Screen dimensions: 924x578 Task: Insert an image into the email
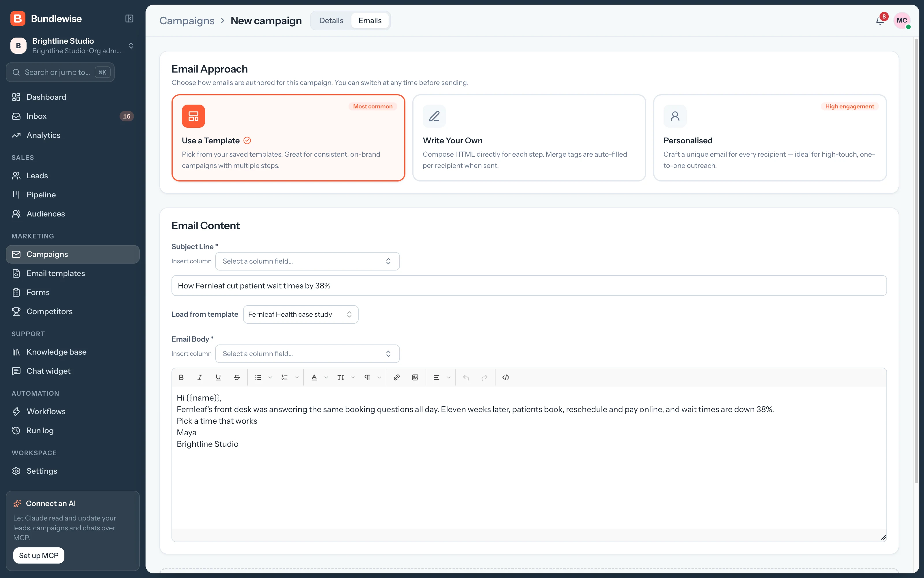pyautogui.click(x=415, y=377)
